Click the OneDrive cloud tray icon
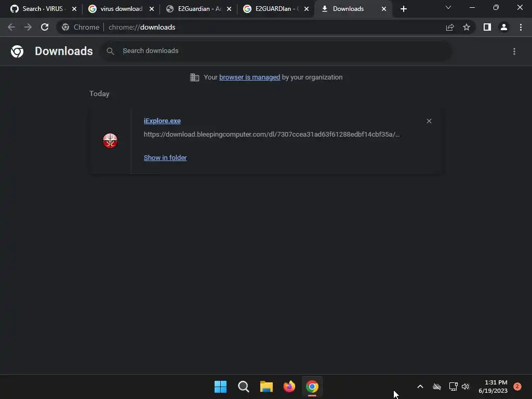Screen dimensions: 532x399 click(437, 387)
